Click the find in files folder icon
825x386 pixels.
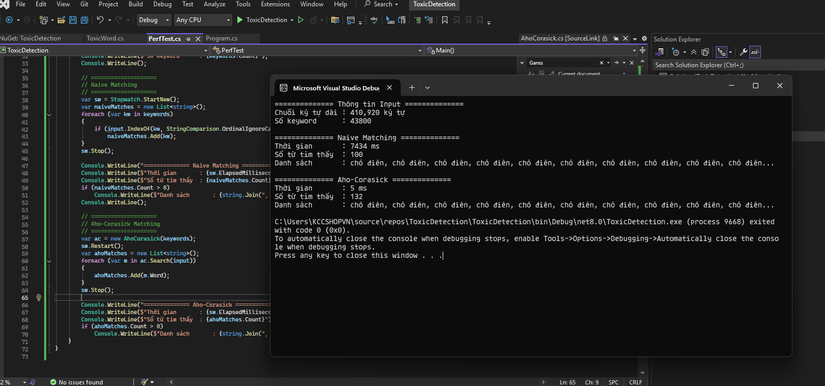[x=335, y=20]
